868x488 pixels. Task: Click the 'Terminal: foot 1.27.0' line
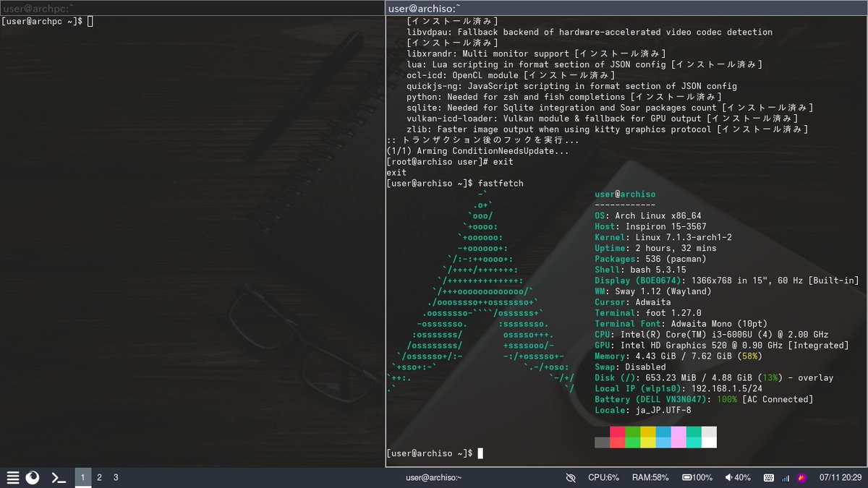(648, 313)
